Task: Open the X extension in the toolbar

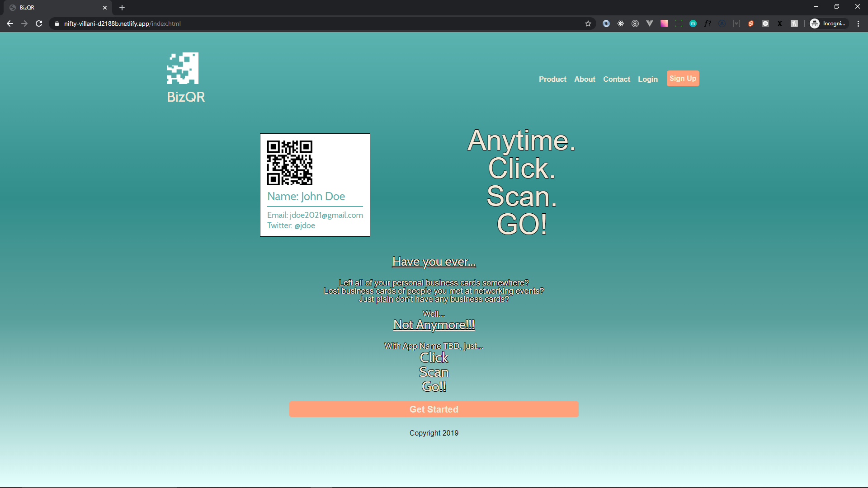Action: [x=780, y=23]
